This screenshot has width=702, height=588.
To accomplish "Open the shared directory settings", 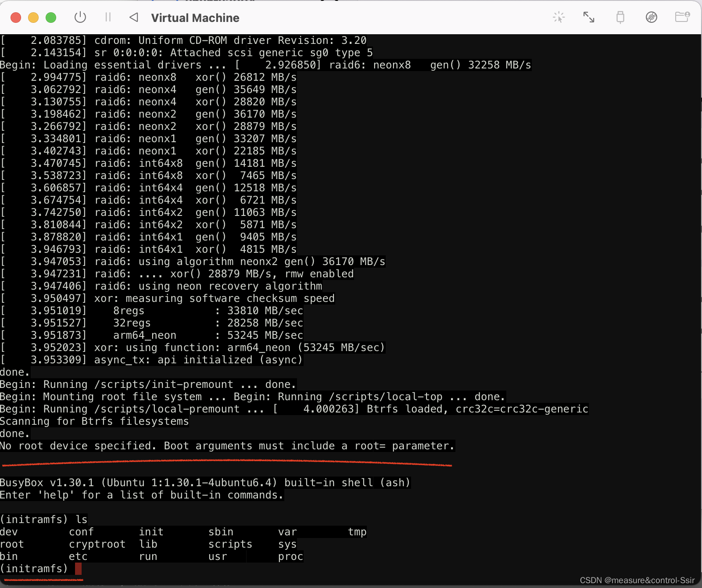I will (683, 17).
